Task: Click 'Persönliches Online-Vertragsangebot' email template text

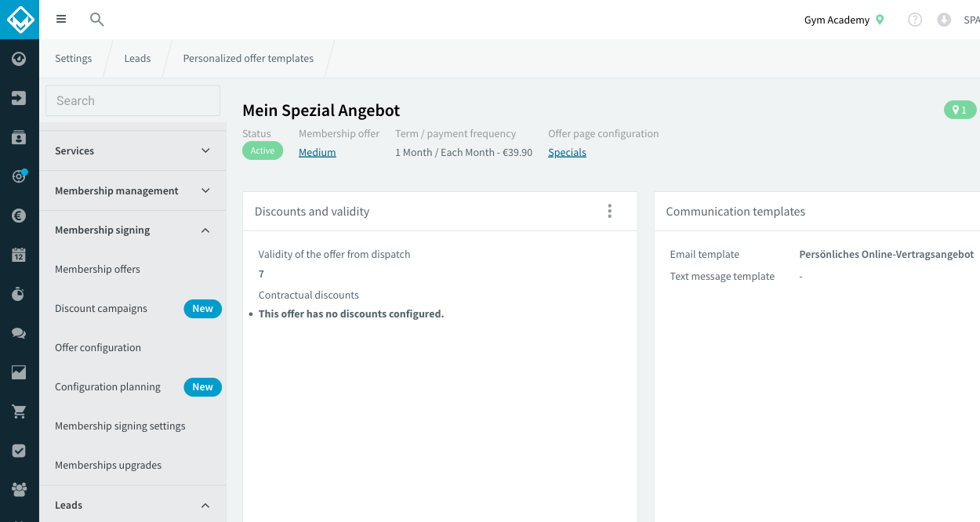Action: tap(886, 255)
